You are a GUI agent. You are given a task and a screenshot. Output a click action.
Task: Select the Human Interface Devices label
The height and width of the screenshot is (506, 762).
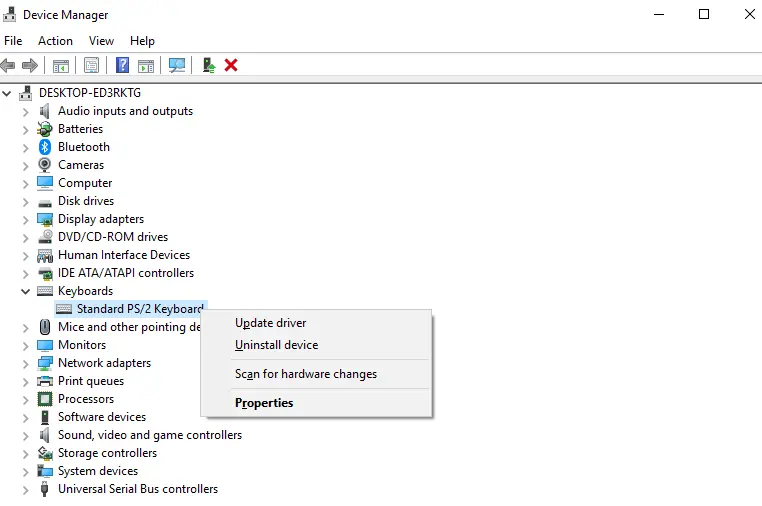coord(124,255)
